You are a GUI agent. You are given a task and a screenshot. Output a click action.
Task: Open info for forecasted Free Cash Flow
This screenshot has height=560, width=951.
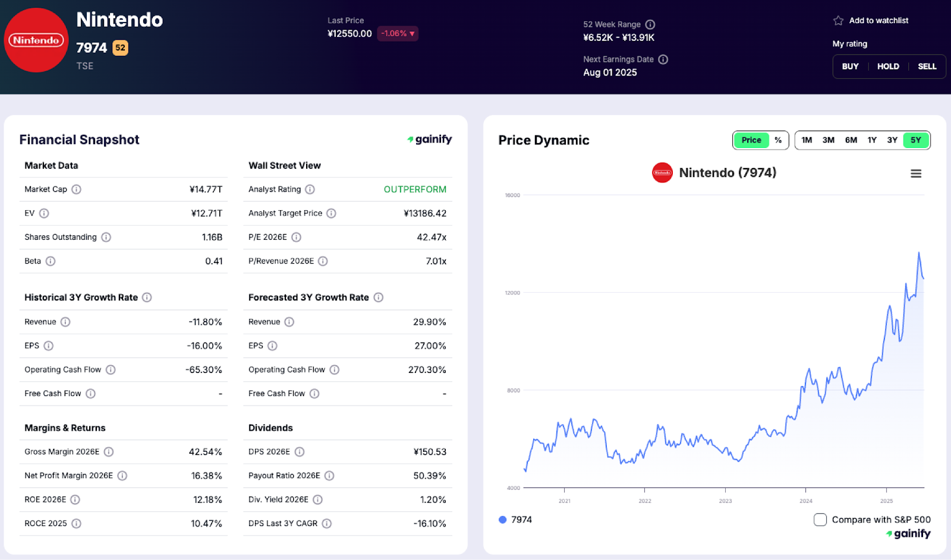point(314,394)
